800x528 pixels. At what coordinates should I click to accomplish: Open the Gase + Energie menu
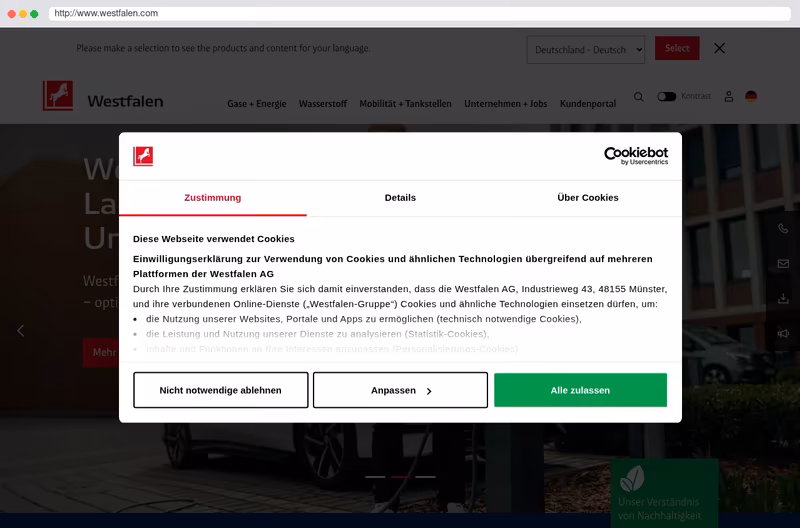tap(257, 104)
